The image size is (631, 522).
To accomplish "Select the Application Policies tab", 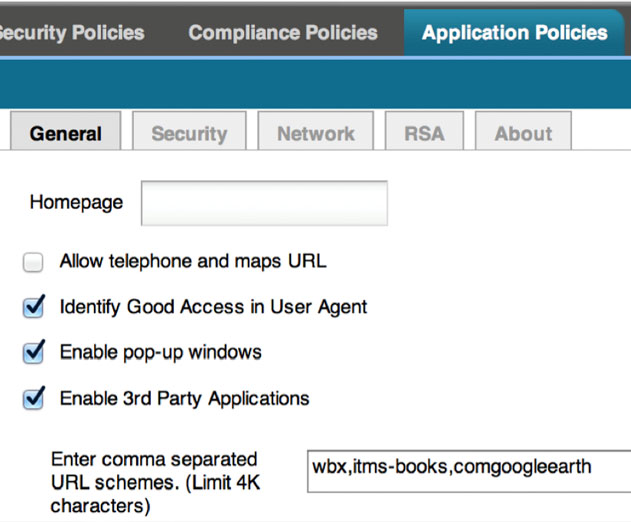I will point(514,33).
